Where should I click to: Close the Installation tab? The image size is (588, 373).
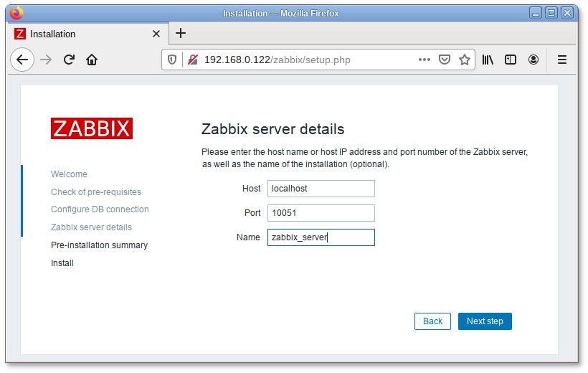pos(156,34)
